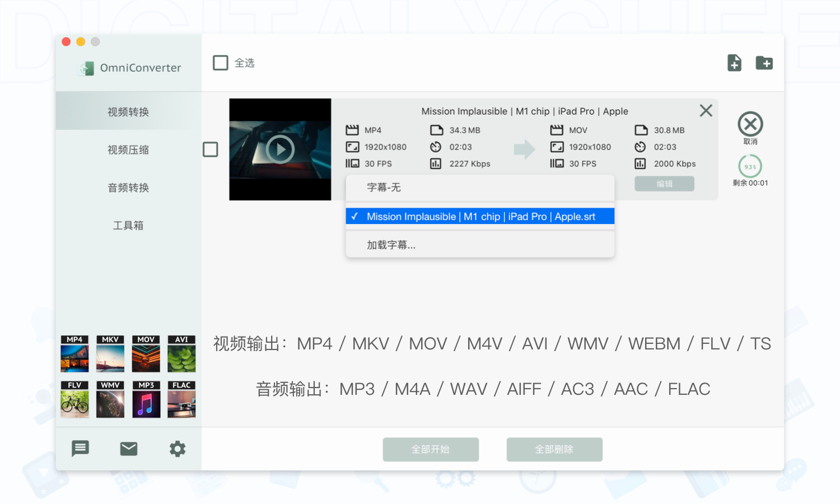Click the source format MP4 icon
This screenshot has width=840, height=504.
352,130
